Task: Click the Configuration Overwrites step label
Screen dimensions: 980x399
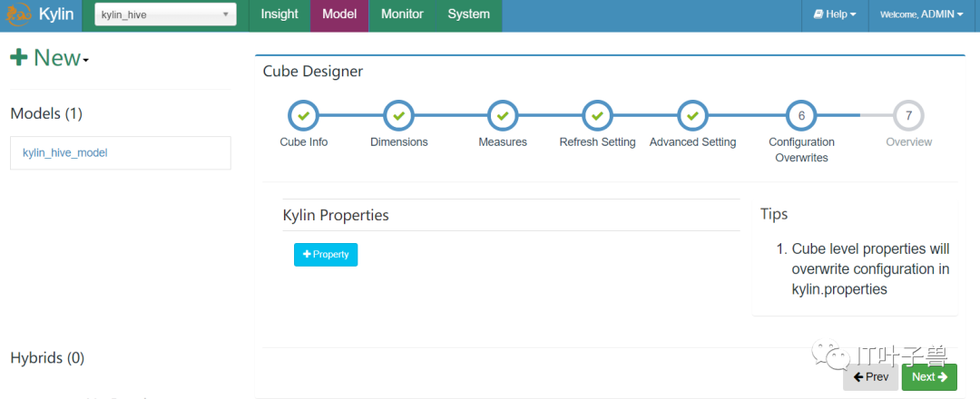Action: pyautogui.click(x=801, y=150)
